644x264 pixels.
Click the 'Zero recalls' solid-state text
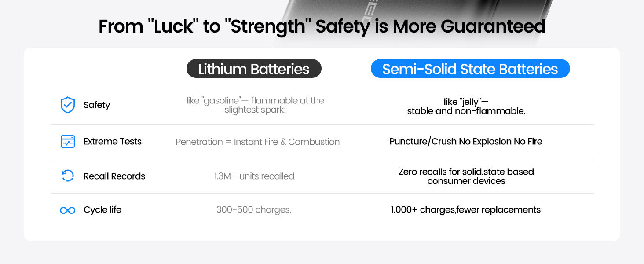pyautogui.click(x=466, y=176)
